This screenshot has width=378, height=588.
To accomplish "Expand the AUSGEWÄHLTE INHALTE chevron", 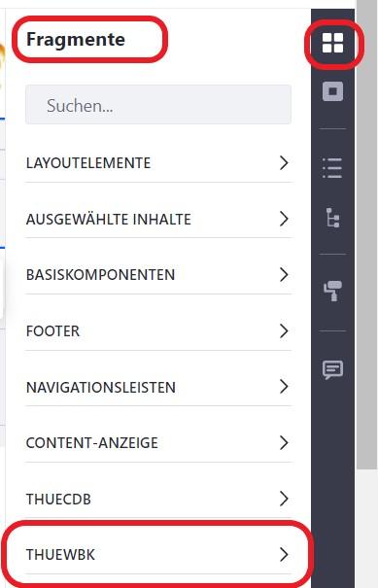I will (284, 219).
